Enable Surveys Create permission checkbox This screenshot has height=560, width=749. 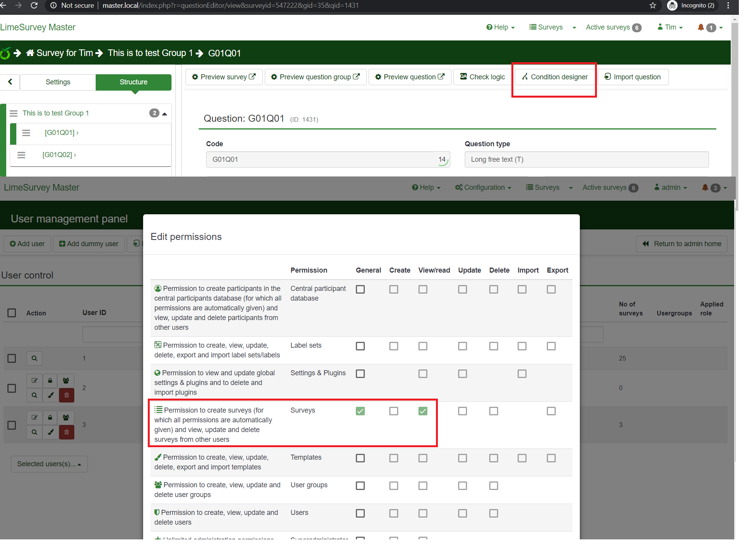click(x=394, y=411)
